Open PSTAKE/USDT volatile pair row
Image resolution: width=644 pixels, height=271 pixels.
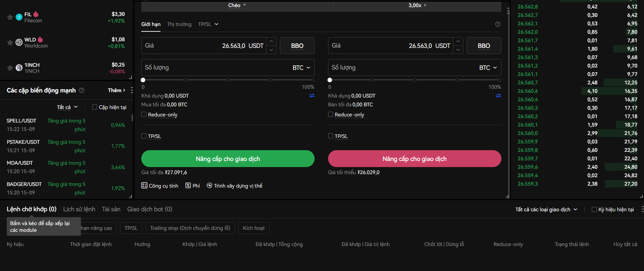click(x=66, y=146)
